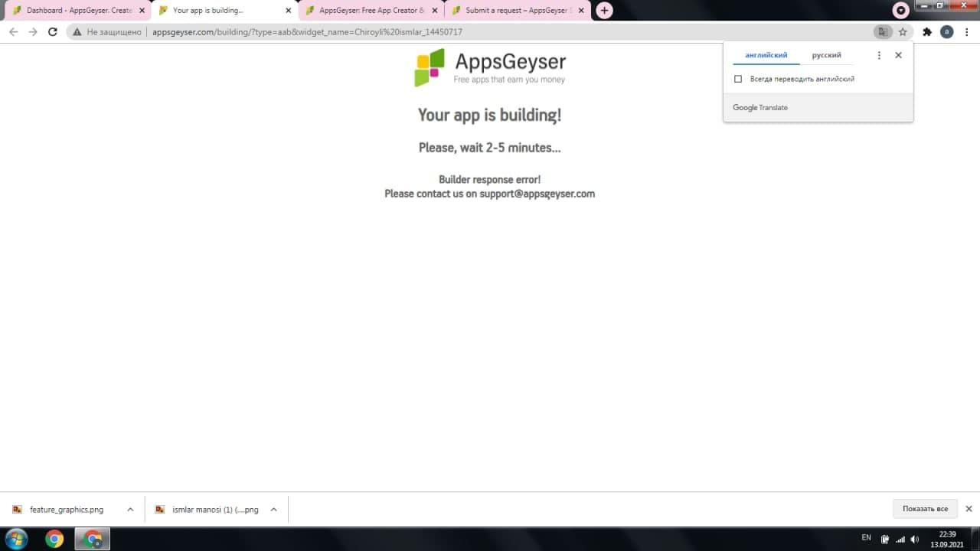Select русский tab in translate popup

827,55
